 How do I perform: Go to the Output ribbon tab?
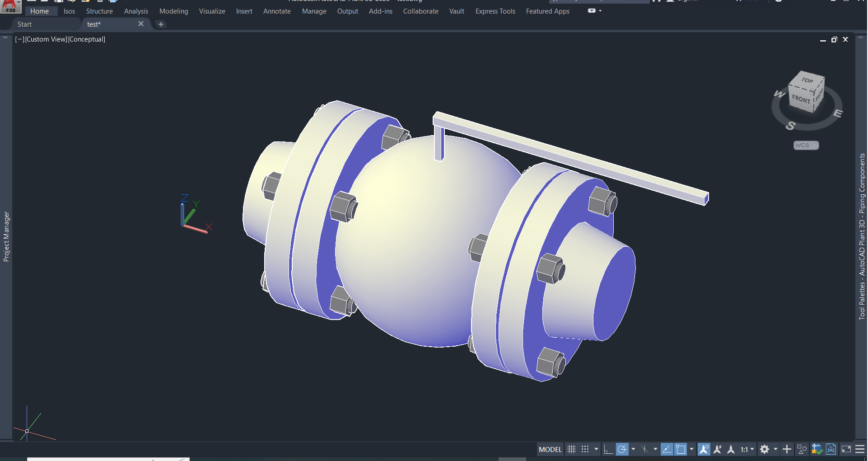click(347, 11)
